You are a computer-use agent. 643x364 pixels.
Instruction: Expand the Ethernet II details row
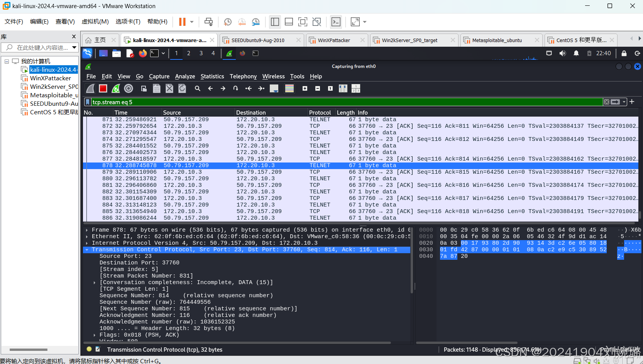(x=87, y=237)
